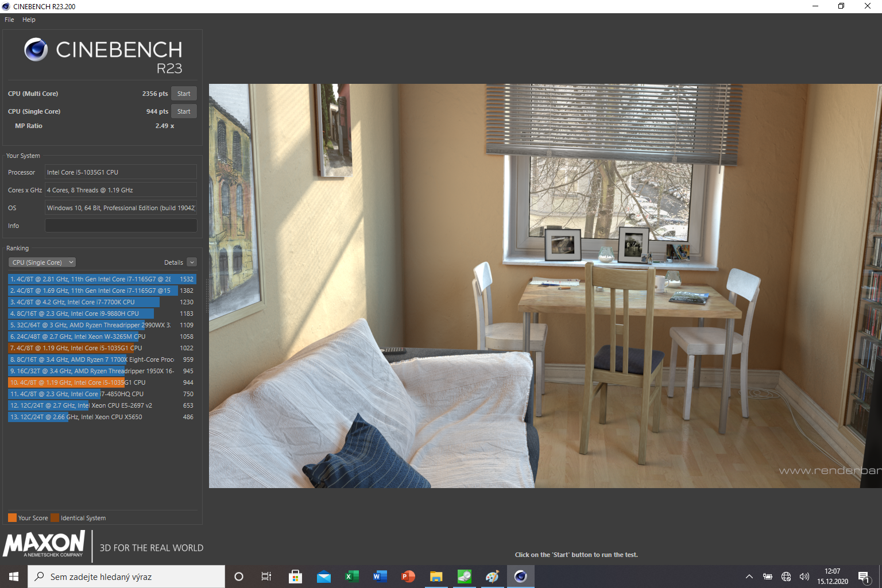The image size is (882, 588).
Task: Select the Intel Core i7-4850HQ ranking row
Action: [x=102, y=394]
